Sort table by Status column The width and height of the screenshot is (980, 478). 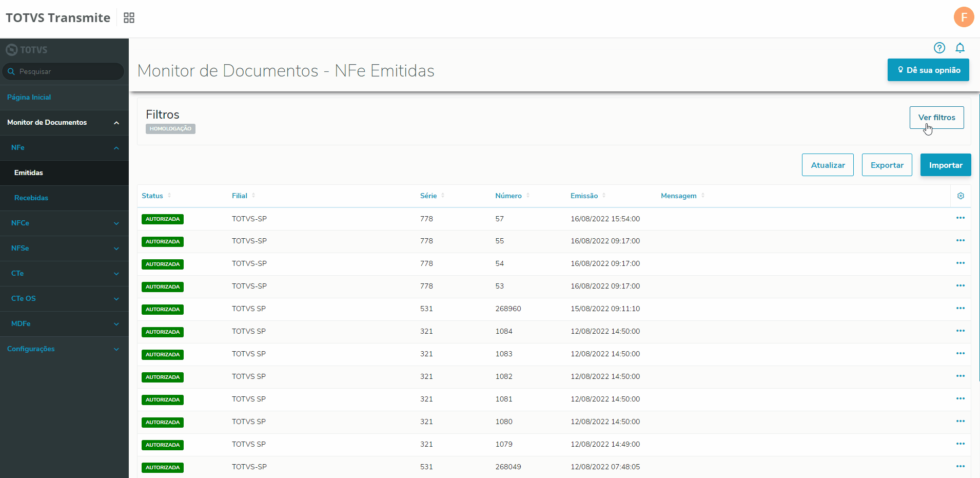click(156, 196)
